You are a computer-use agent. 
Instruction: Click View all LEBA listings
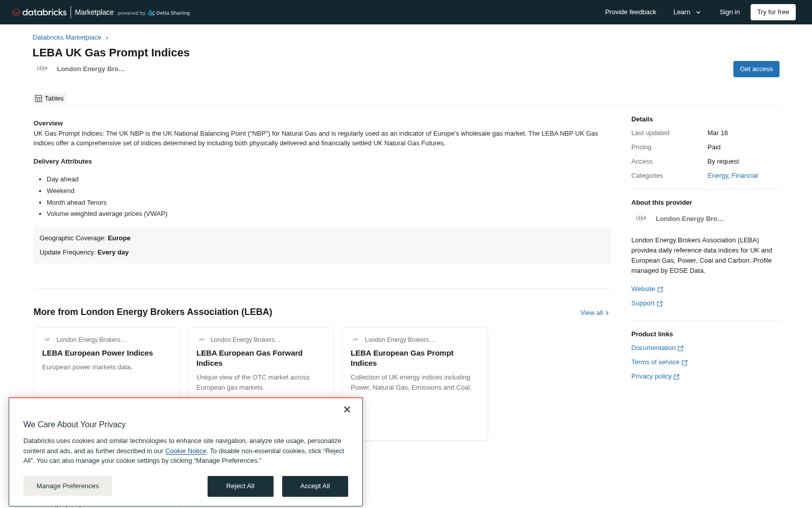click(x=594, y=313)
